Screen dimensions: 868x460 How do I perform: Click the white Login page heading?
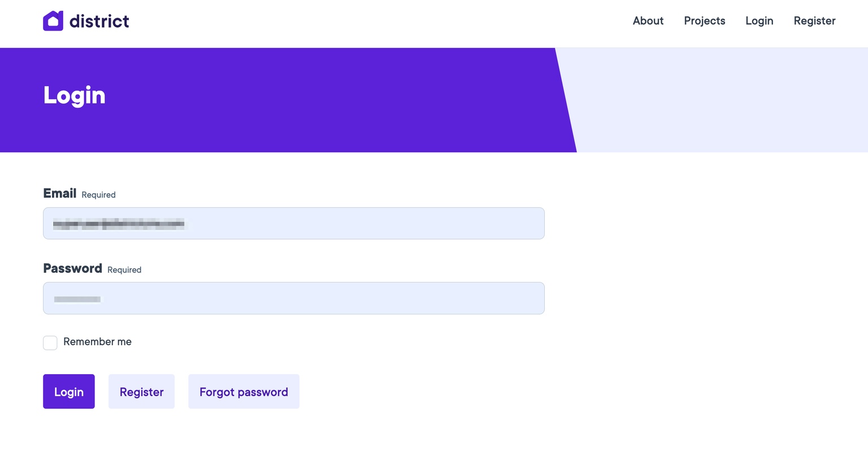[x=74, y=96]
